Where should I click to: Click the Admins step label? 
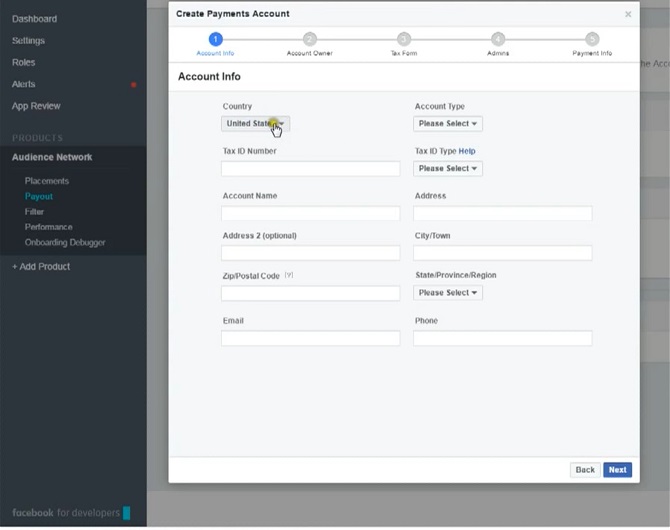(x=498, y=53)
